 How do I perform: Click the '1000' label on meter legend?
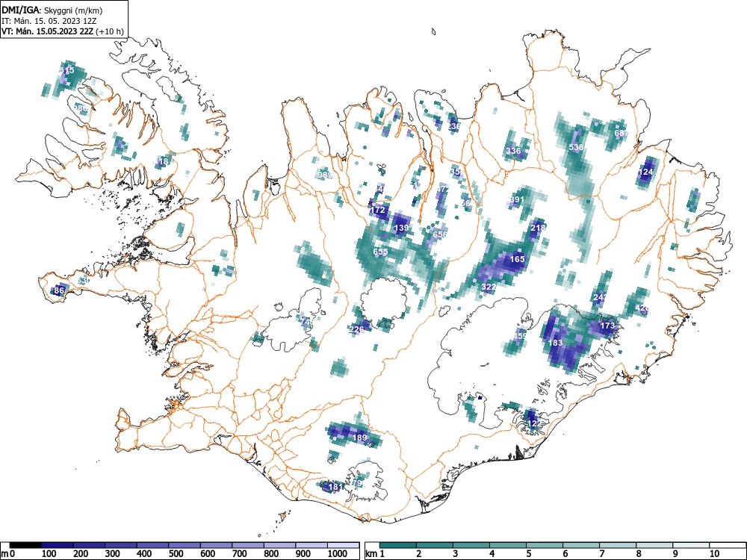(337, 554)
